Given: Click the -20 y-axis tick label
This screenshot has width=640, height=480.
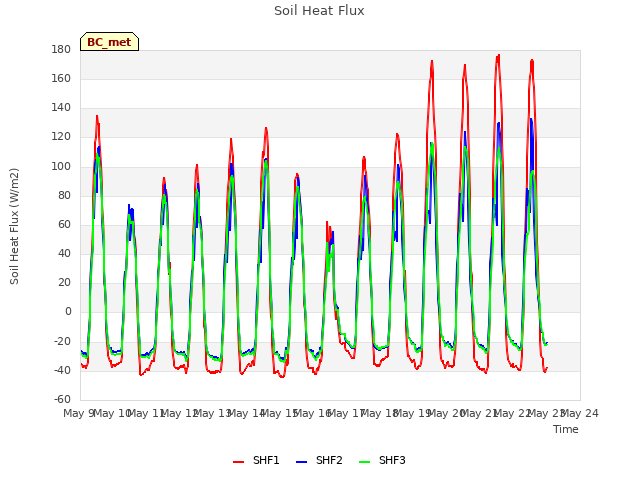Looking at the screenshot, I should tap(62, 341).
